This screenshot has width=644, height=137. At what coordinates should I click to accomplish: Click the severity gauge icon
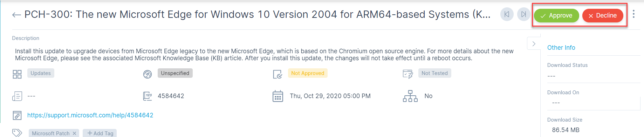[148, 74]
